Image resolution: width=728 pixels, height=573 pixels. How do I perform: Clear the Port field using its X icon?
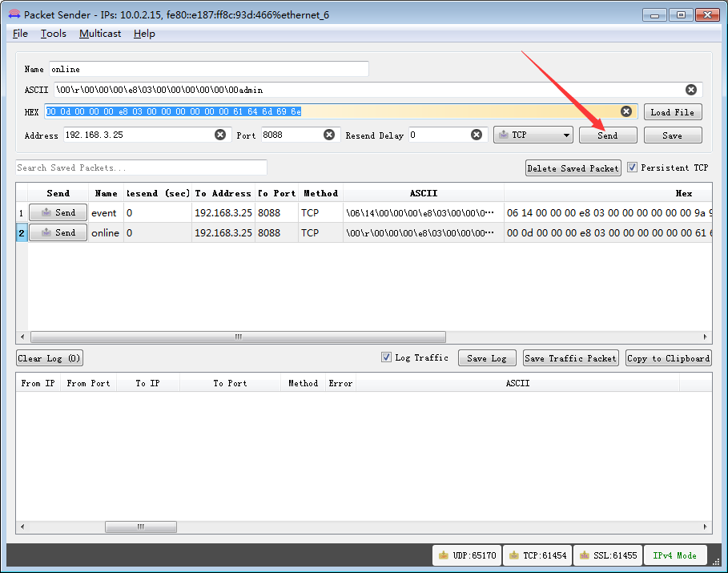[329, 135]
